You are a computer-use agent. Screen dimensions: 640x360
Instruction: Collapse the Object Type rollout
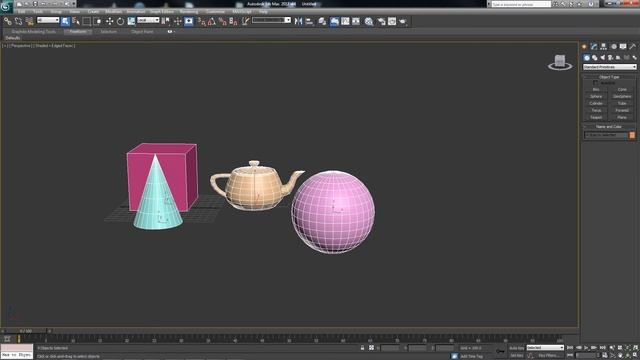pyautogui.click(x=609, y=77)
